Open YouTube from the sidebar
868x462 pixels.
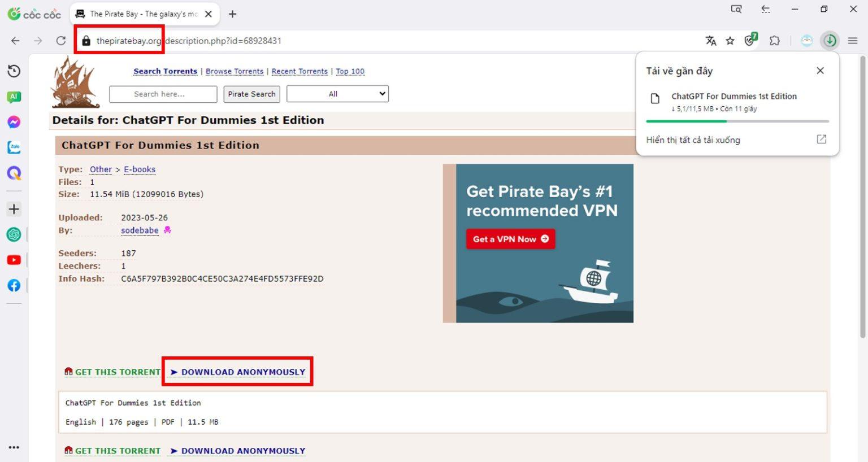point(14,259)
